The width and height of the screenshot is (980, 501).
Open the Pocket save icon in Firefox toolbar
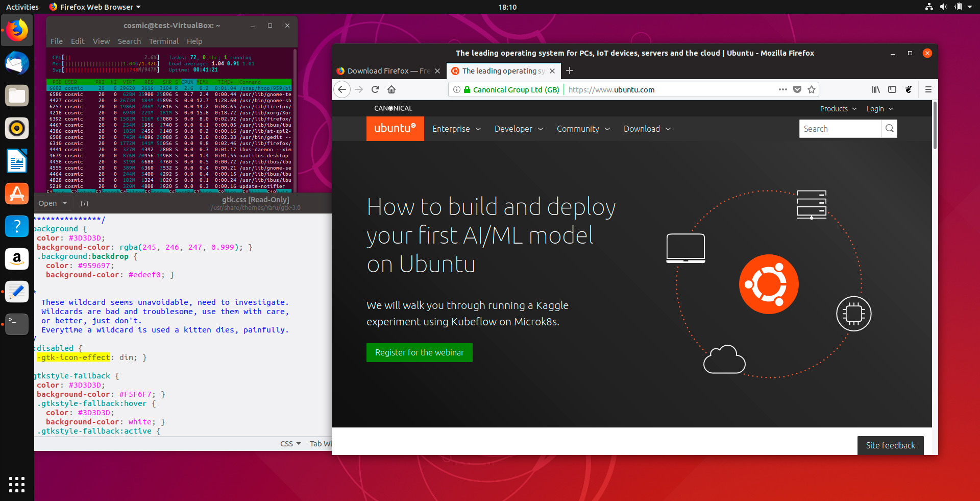pyautogui.click(x=797, y=89)
